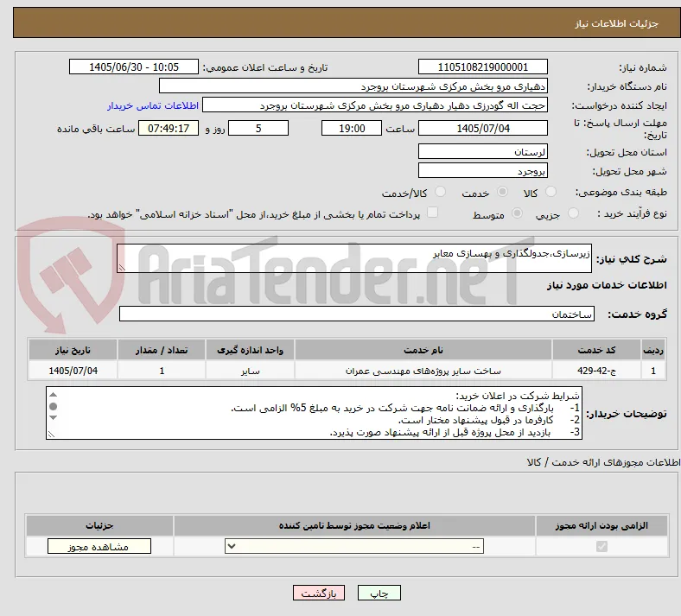681x616 pixels.
Task: Click the delivery city field بروجرد
Action: click(x=482, y=170)
